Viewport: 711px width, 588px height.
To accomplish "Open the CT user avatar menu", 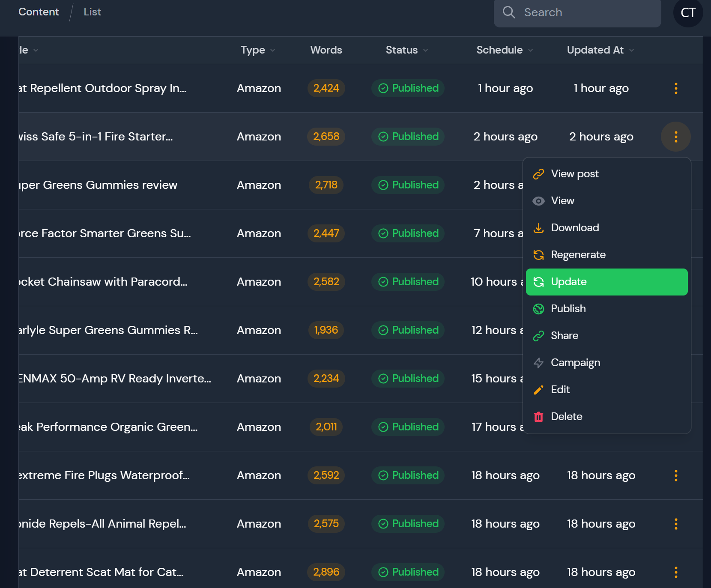I will click(x=688, y=13).
